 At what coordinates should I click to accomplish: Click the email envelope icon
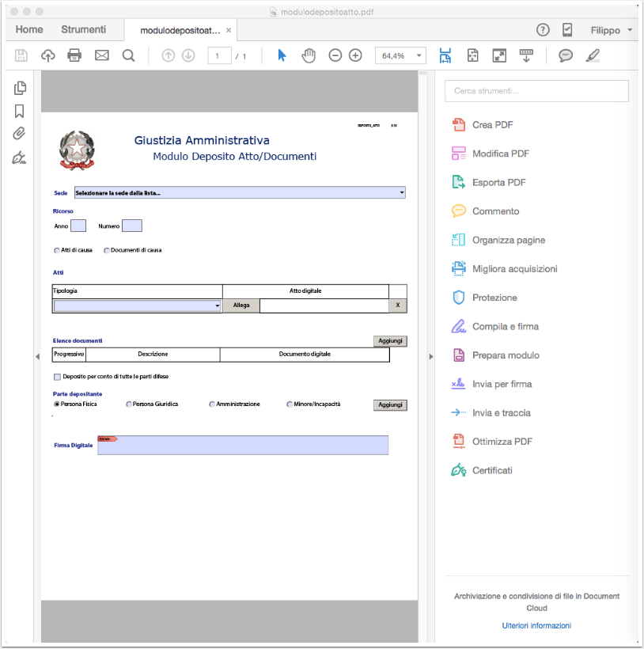pyautogui.click(x=102, y=55)
